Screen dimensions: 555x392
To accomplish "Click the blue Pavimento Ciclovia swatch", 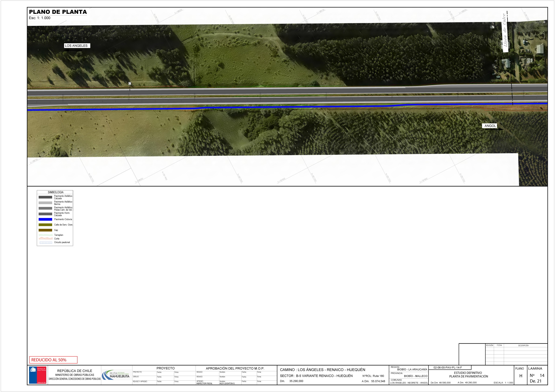I will [x=45, y=220].
